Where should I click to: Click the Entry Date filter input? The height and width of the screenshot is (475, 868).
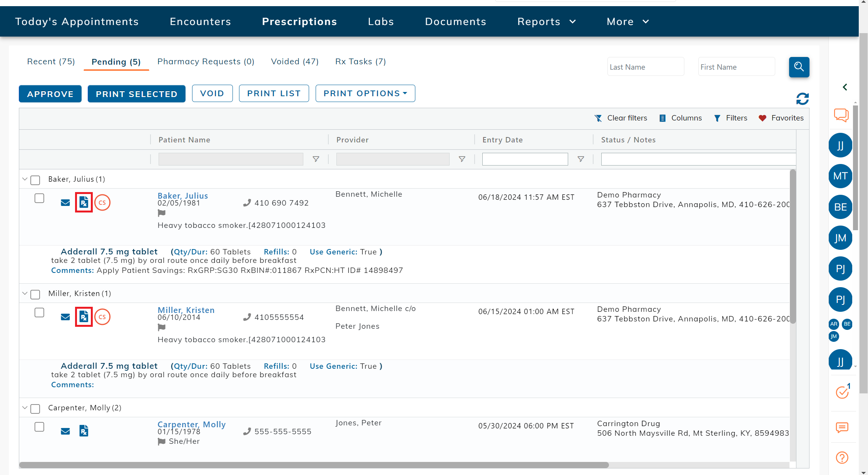(525, 159)
